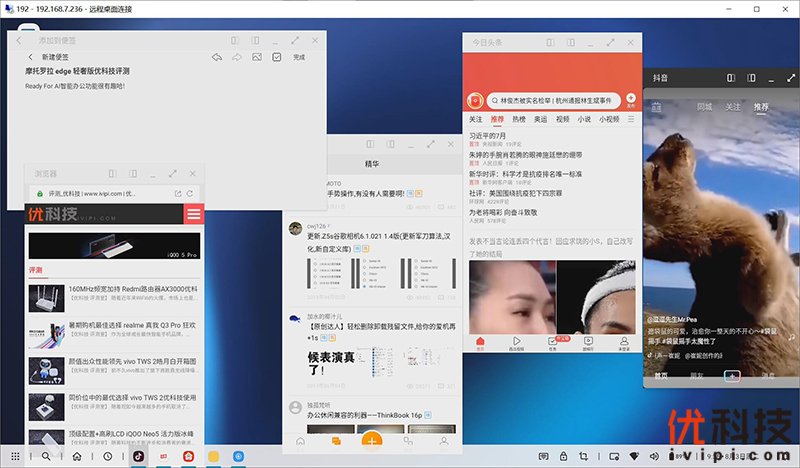Image resolution: width=800 pixels, height=468 pixels.
Task: Tap orange plus button in forum app
Action: point(372,440)
